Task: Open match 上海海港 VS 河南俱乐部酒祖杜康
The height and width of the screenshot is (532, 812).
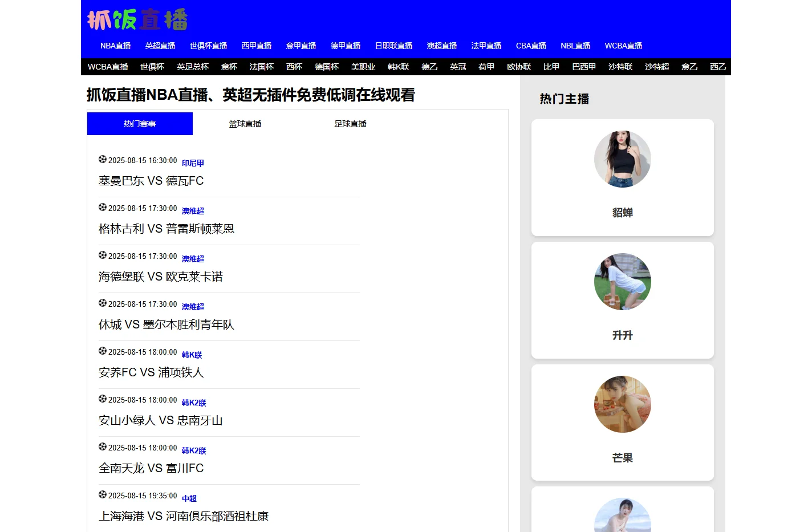Action: [184, 516]
